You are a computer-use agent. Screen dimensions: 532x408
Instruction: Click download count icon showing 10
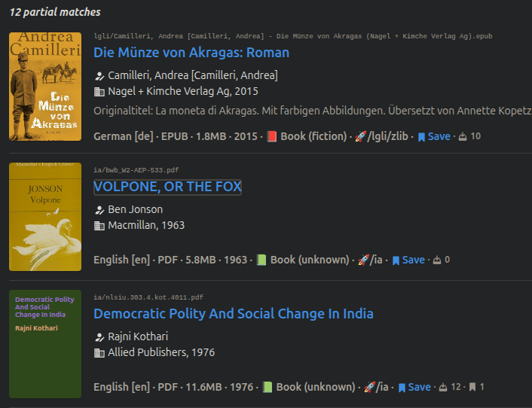pos(463,136)
